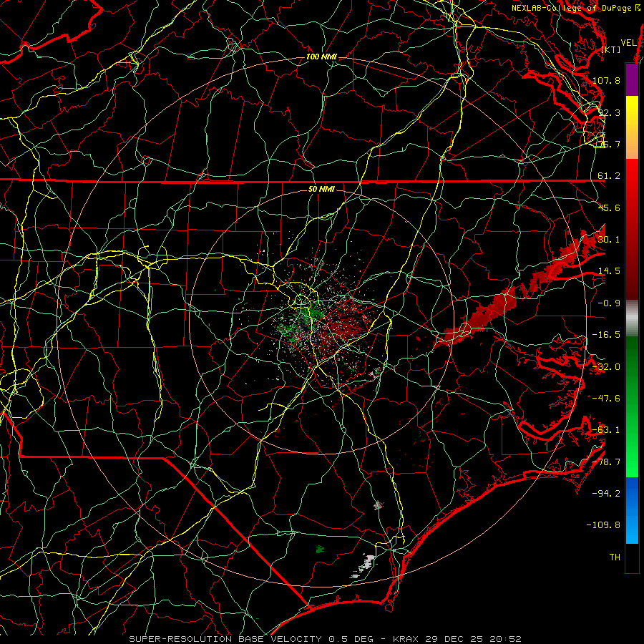
Task: Click the NEXLAB-College of DuPage credit text
Action: [572, 8]
